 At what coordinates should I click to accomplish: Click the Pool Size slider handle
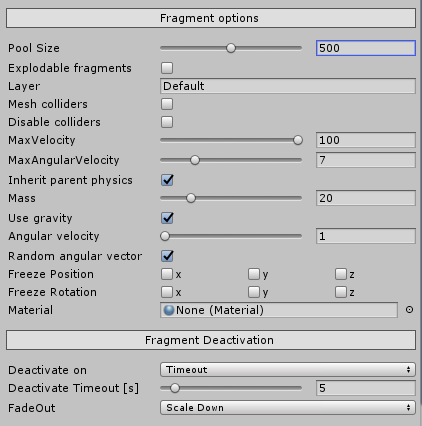click(x=231, y=48)
